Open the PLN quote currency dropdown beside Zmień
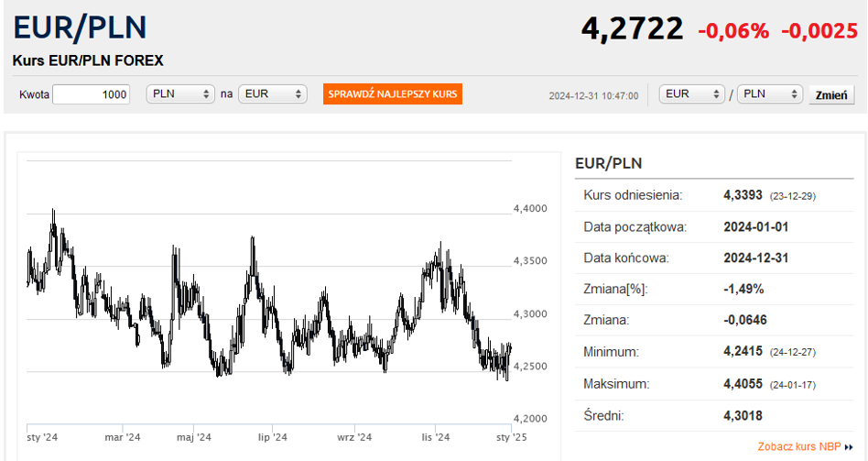The image size is (868, 461). pyautogui.click(x=770, y=94)
